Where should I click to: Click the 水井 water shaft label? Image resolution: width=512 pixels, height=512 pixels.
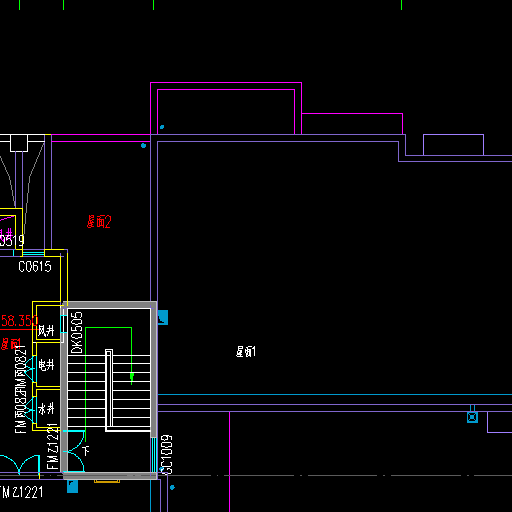tap(46, 408)
